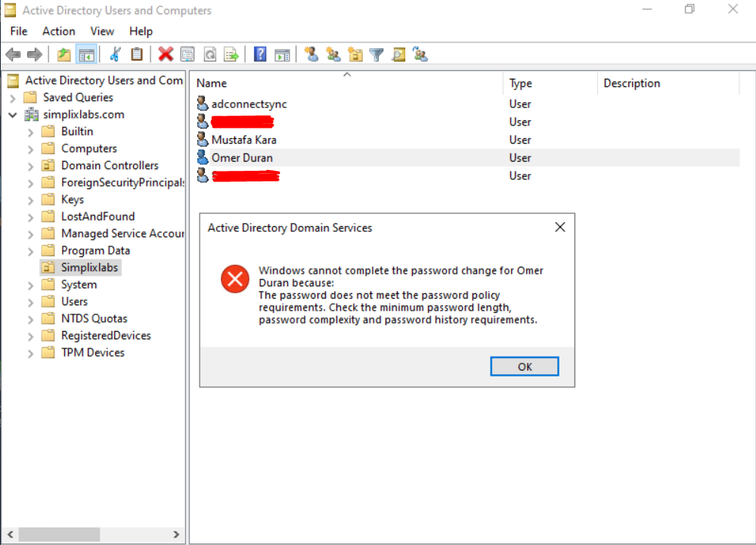
Task: Click the Export List toolbar icon
Action: pyautogui.click(x=231, y=54)
